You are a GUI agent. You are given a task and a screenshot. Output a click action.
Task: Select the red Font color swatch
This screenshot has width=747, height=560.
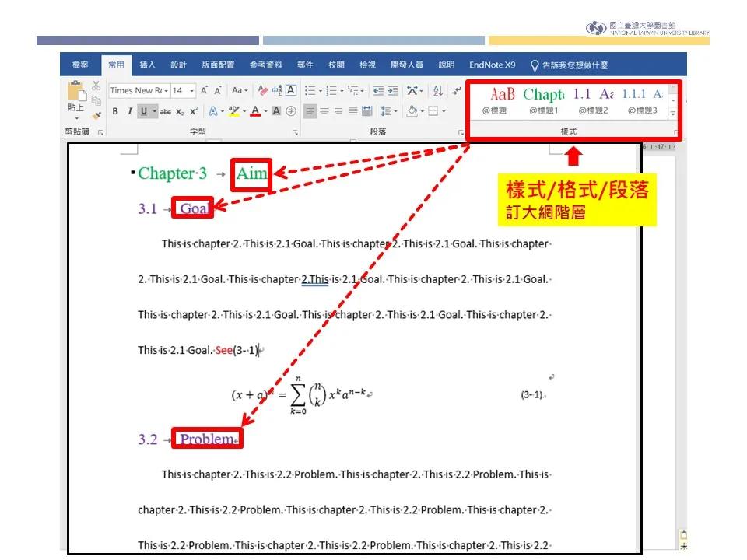(x=255, y=114)
